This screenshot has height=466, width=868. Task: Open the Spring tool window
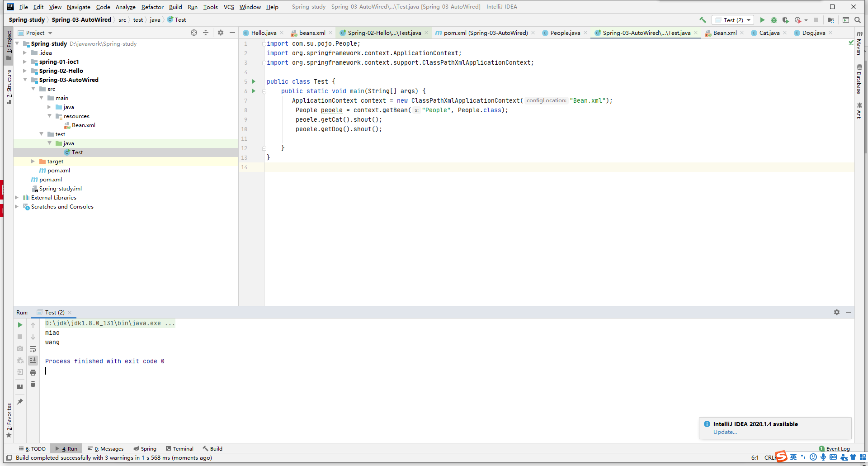click(145, 449)
